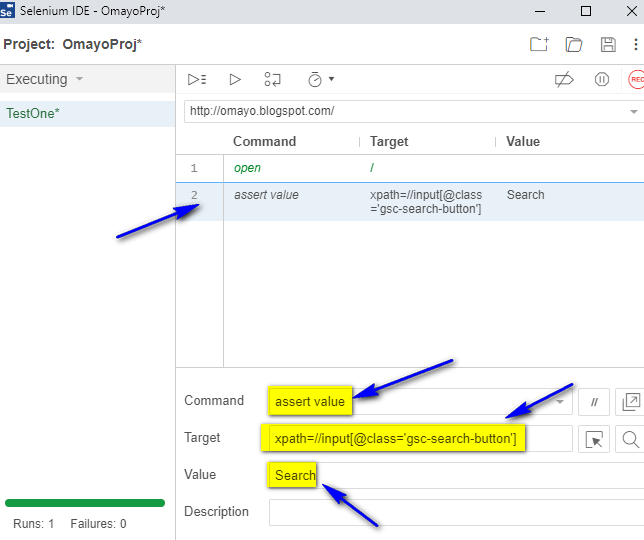Click the Description input field
This screenshot has width=644, height=540.
click(x=456, y=512)
